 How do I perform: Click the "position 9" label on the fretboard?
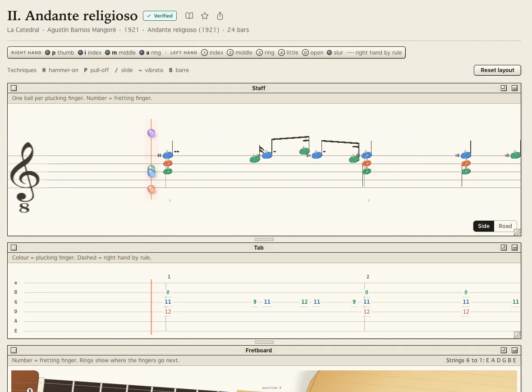(272, 387)
